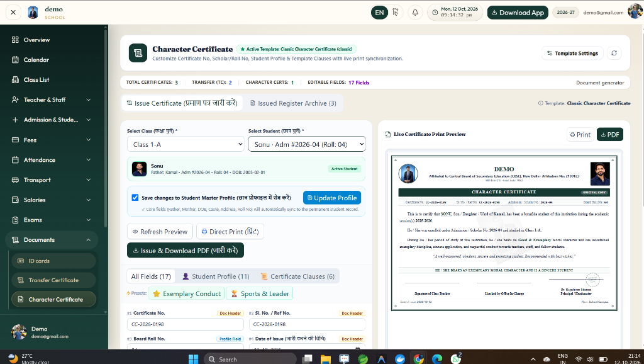Click the Overview grid icon in sidebar
Screen dimensions: 644x364
point(15,40)
